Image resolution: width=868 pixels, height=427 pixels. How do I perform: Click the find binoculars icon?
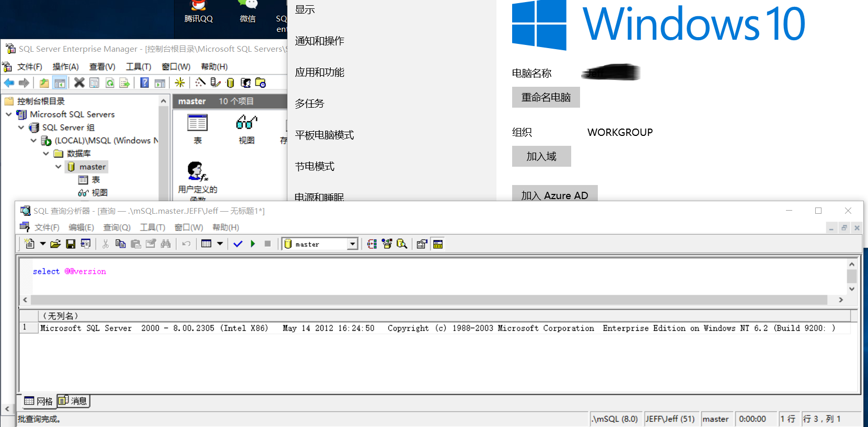pos(166,244)
